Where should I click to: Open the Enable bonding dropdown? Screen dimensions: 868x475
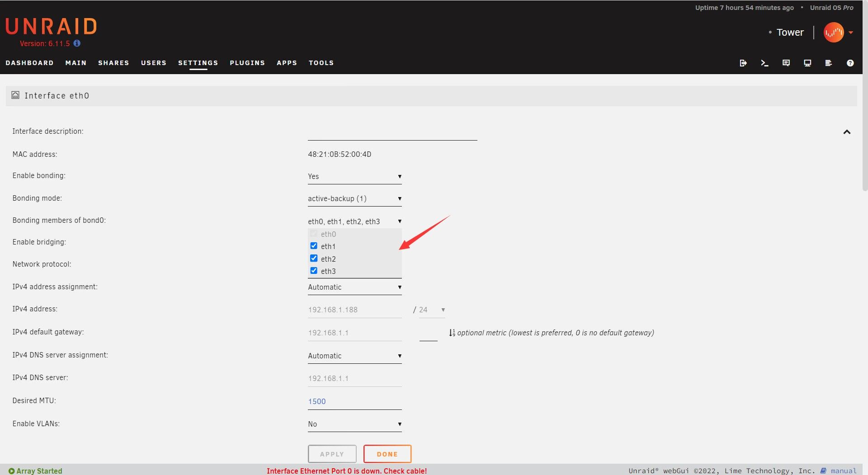[x=355, y=176]
